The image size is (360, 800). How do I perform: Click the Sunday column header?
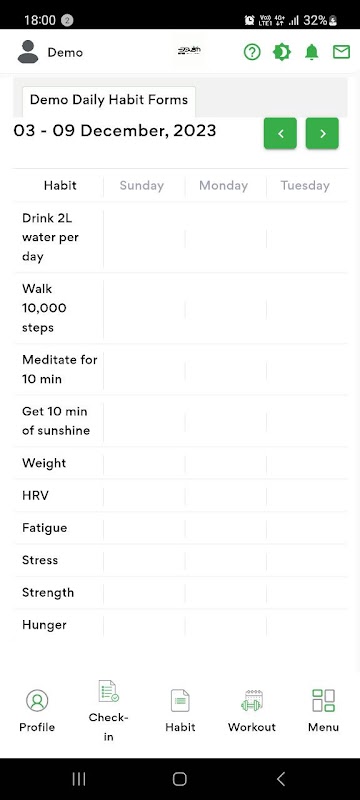point(142,185)
